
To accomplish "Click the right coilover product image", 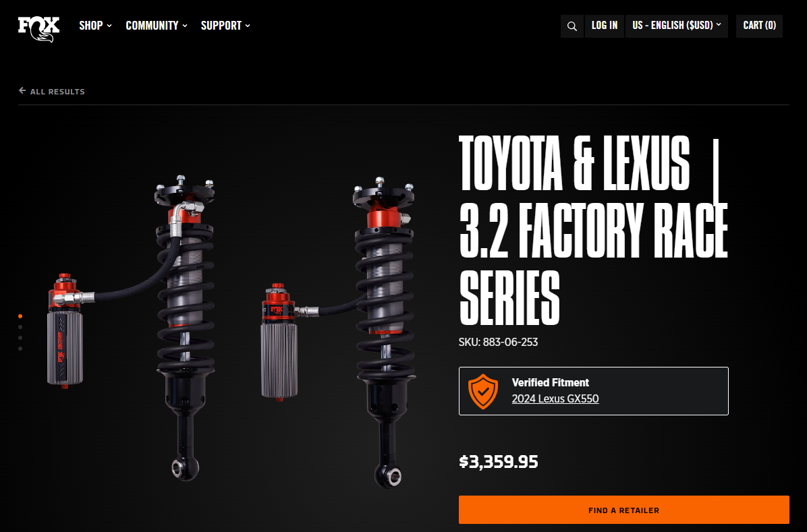I will (338, 332).
